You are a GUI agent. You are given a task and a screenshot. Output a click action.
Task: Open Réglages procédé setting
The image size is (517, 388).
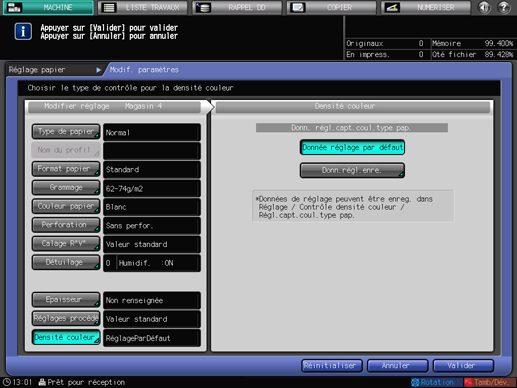pos(66,318)
